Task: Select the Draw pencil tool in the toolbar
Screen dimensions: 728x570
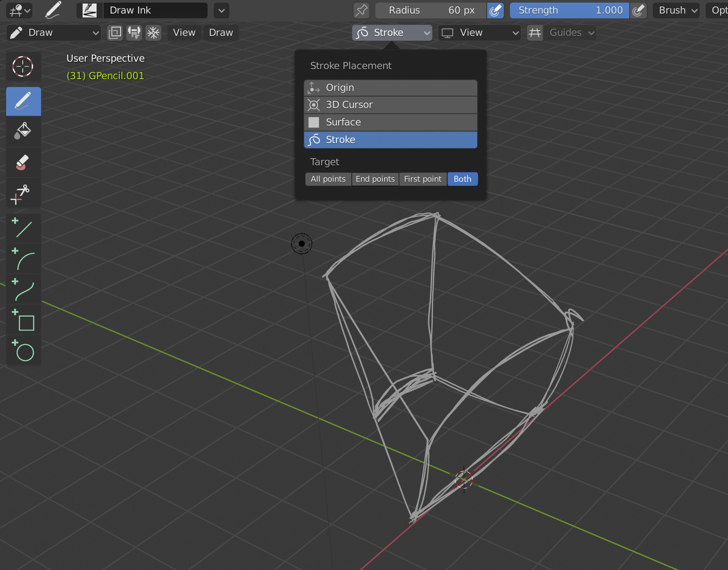Action: [x=23, y=101]
